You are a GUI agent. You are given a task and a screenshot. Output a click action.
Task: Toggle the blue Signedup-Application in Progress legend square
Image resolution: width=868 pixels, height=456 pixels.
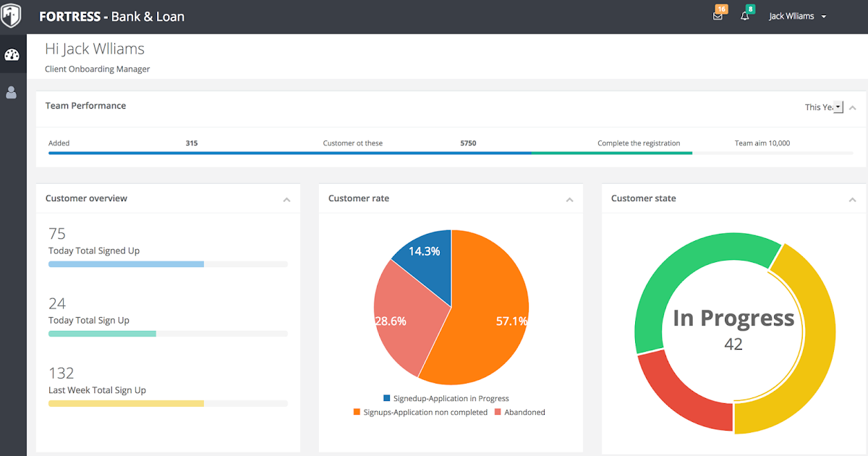click(387, 398)
